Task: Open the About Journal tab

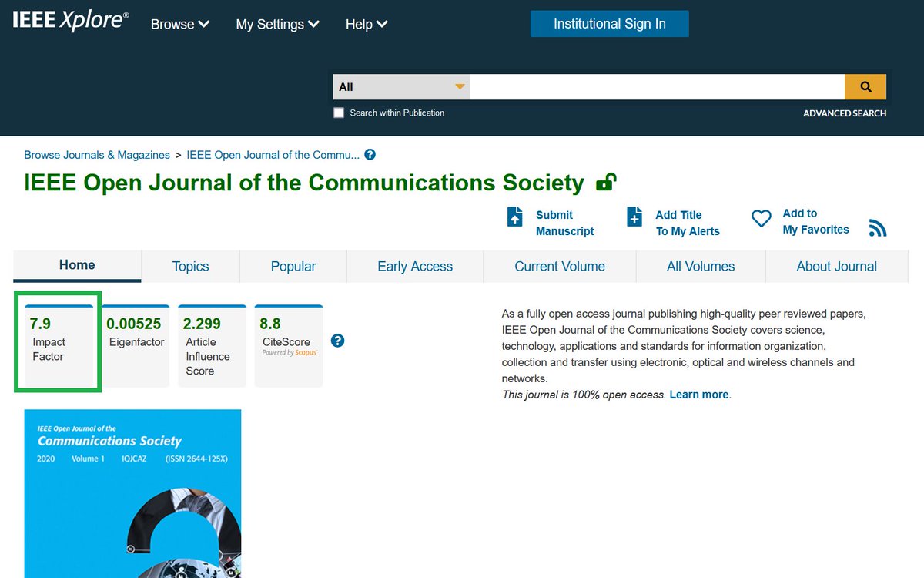Action: pyautogui.click(x=837, y=267)
